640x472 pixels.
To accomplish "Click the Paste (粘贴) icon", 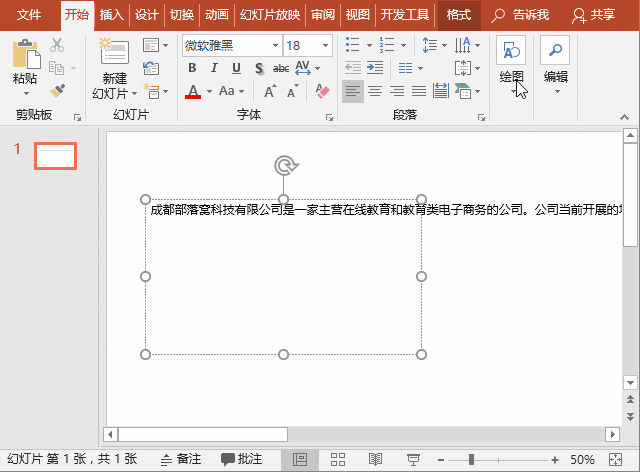I will 25,60.
